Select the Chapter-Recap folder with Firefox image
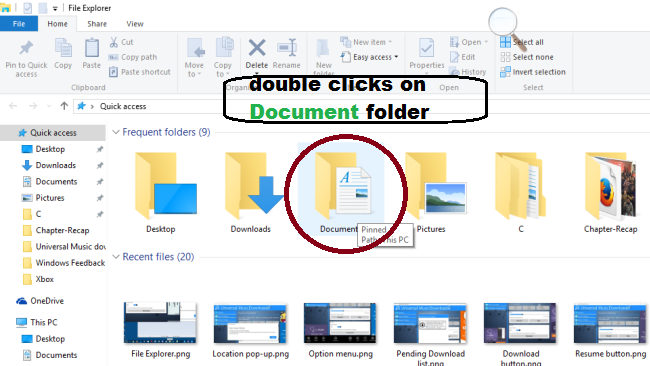This screenshot has height=366, width=650. (611, 193)
